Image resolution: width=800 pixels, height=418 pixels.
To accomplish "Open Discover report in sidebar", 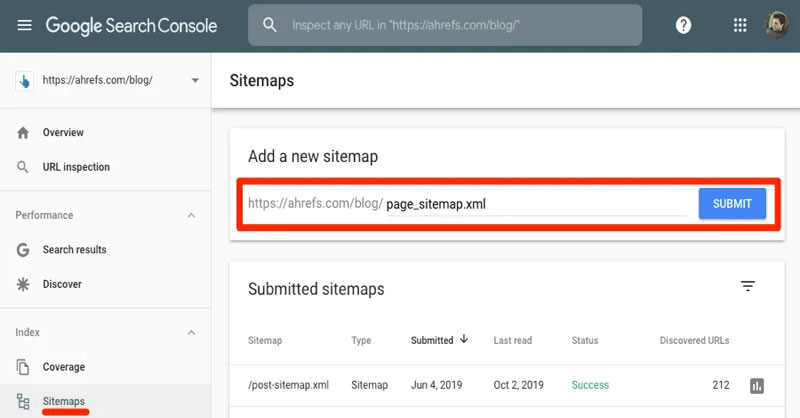I will [x=62, y=284].
